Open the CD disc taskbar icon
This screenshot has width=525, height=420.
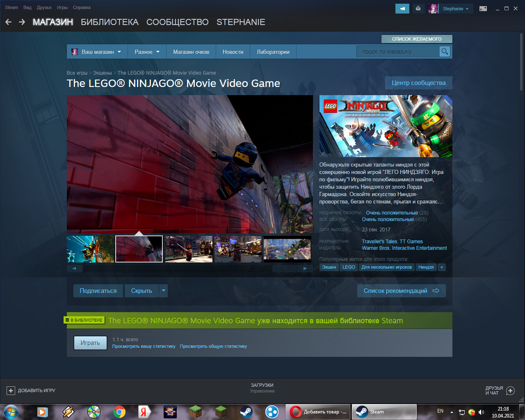click(94, 411)
